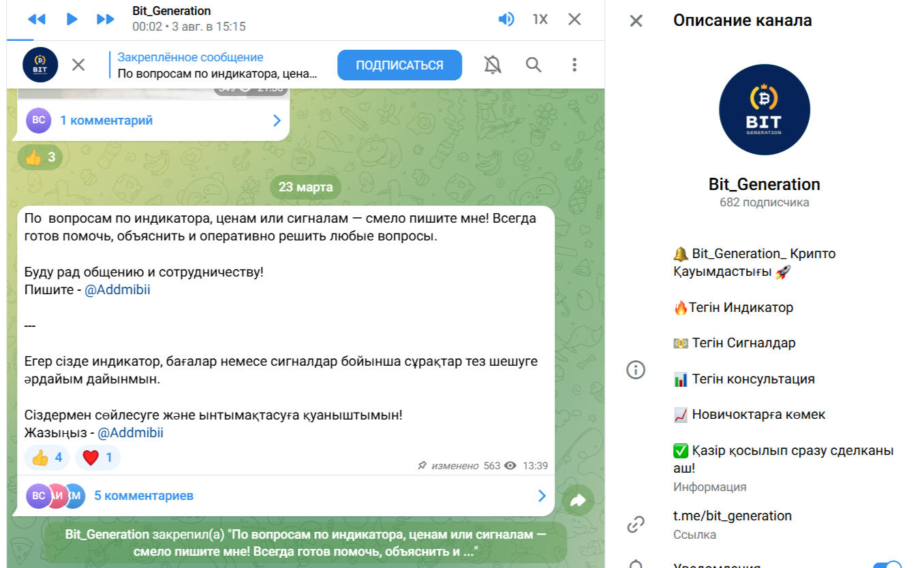The height and width of the screenshot is (568, 924).
Task: Click the Bit_Generation pinned service notice
Action: [306, 543]
